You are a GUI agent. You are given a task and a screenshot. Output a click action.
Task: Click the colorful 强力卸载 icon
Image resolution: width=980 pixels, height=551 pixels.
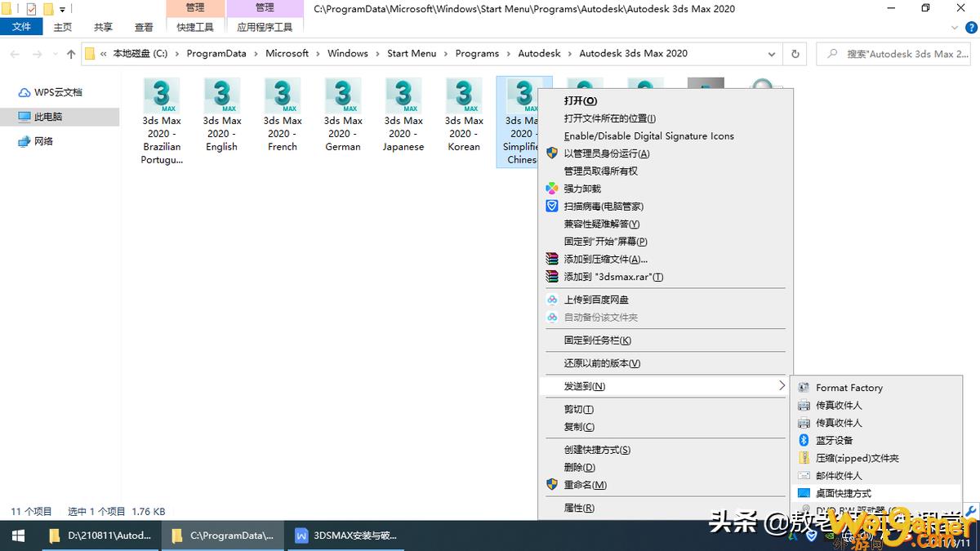click(x=552, y=189)
